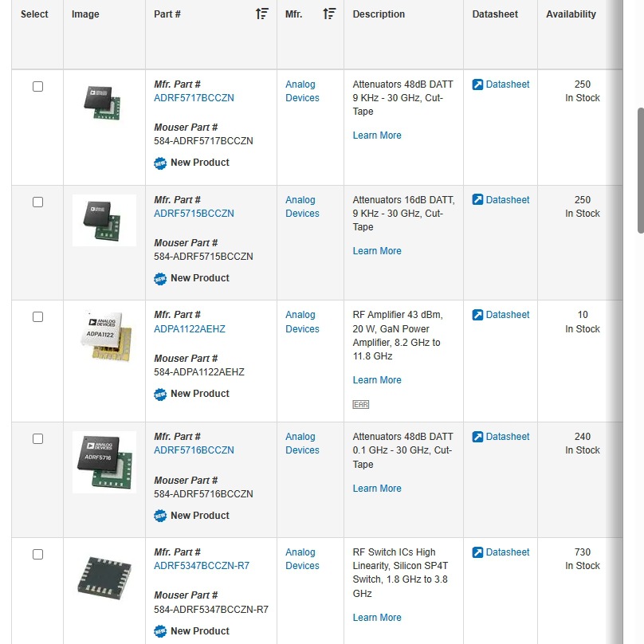
Task: Open the datasheet icon for ADPA1122AEHZ
Action: pos(477,315)
